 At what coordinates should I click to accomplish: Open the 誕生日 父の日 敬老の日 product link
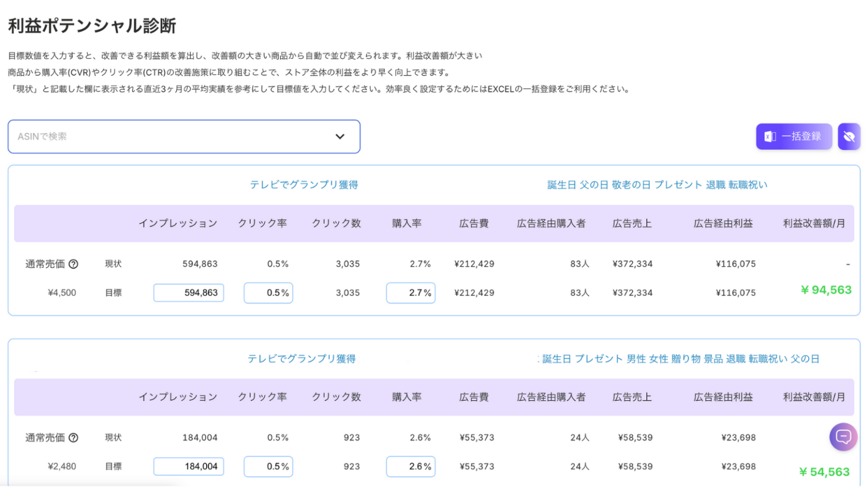pyautogui.click(x=657, y=185)
